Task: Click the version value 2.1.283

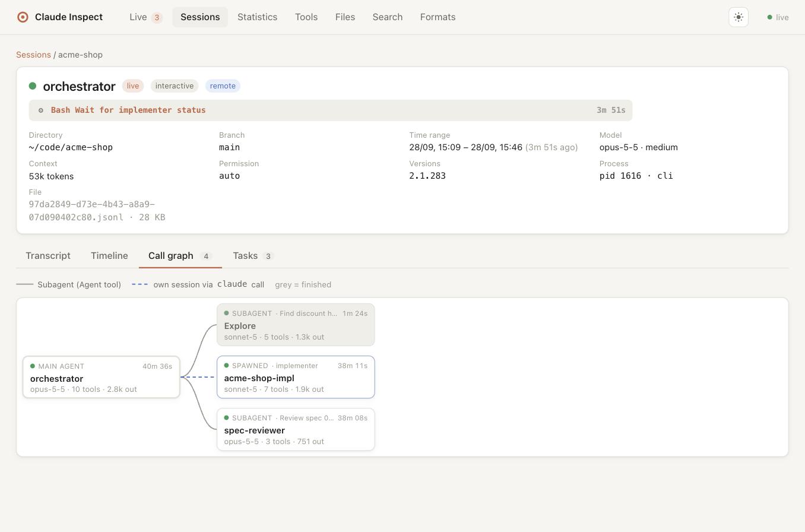Action: tap(427, 176)
